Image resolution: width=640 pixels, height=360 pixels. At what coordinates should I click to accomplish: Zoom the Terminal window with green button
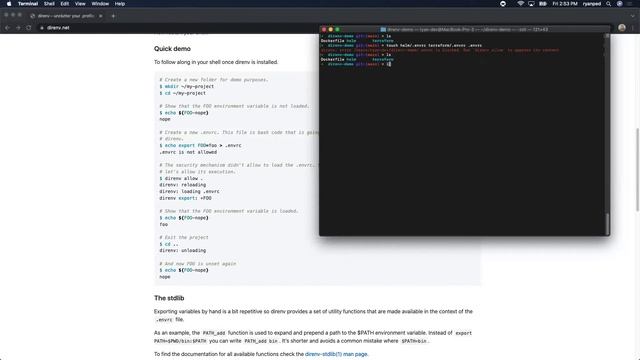pyautogui.click(x=337, y=29)
